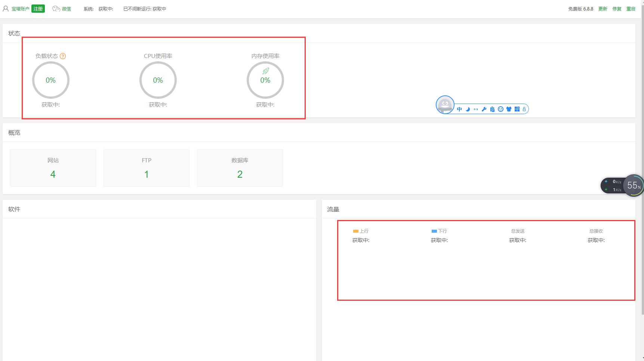Click the shirt skin icon in IME bar
The width and height of the screenshot is (644, 361).
point(509,109)
